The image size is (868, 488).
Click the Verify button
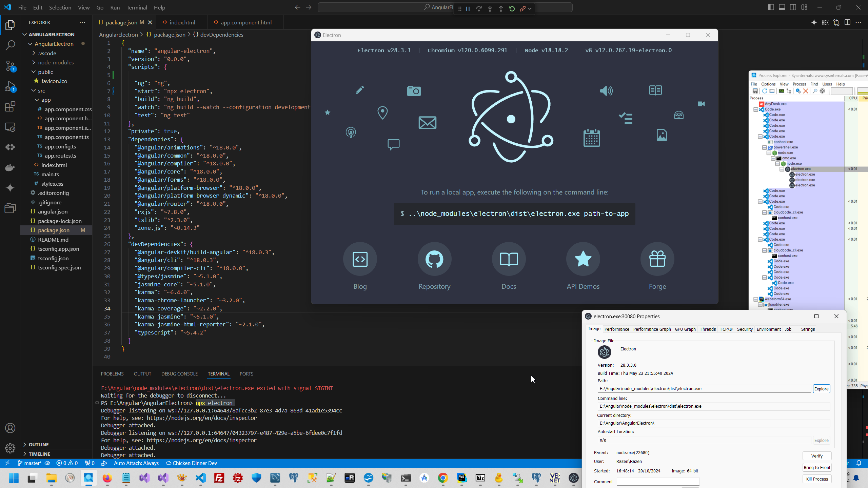click(817, 456)
